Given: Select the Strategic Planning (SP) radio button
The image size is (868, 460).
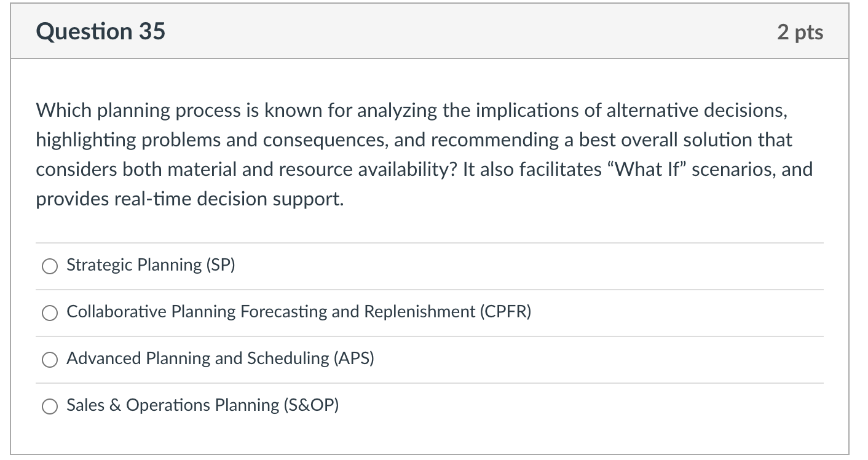Looking at the screenshot, I should pyautogui.click(x=50, y=266).
